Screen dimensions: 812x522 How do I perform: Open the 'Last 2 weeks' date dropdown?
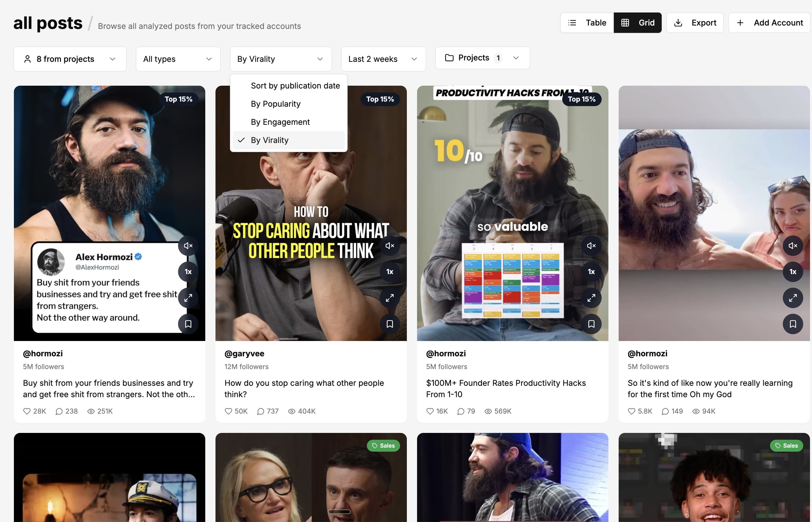[x=384, y=59]
